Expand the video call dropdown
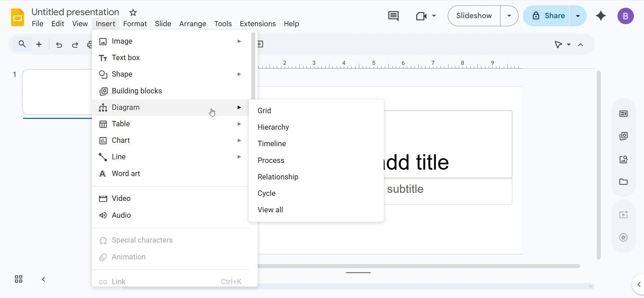This screenshot has width=644, height=298. click(x=434, y=16)
